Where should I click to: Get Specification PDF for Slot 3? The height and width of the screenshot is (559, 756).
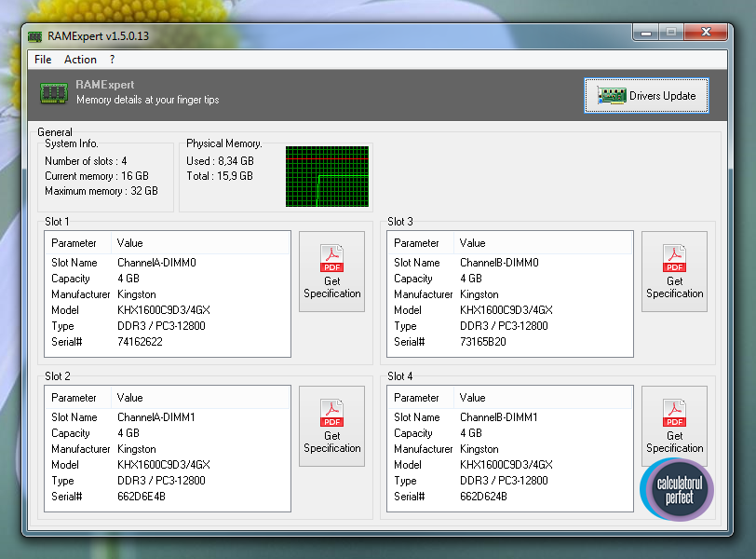point(674,271)
